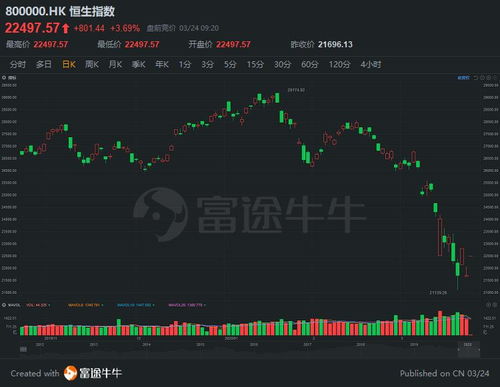Select the 4小时 interval tab
The height and width of the screenshot is (387, 500).
pos(371,64)
